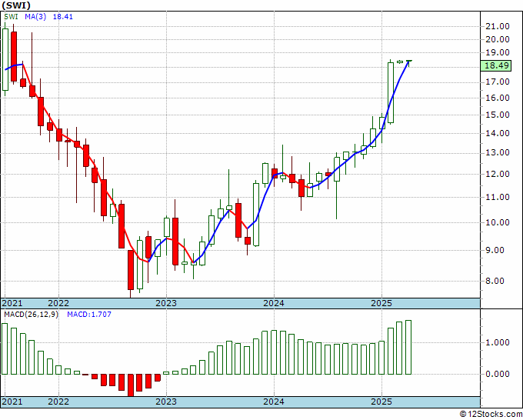This screenshot has width=523, height=420.
Task: Click the 17.00 price axis label
Action: [x=498, y=82]
